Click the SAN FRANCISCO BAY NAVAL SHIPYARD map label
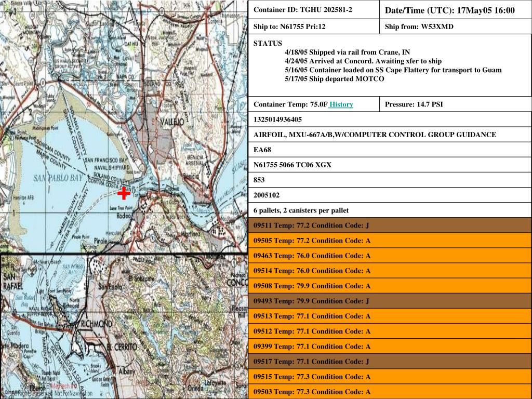 click(x=107, y=164)
